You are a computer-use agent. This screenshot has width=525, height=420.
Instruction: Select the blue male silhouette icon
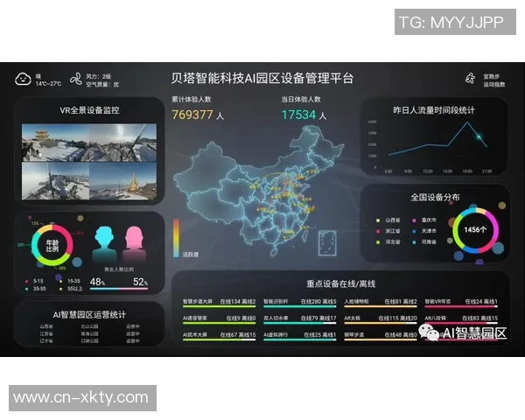(x=104, y=244)
